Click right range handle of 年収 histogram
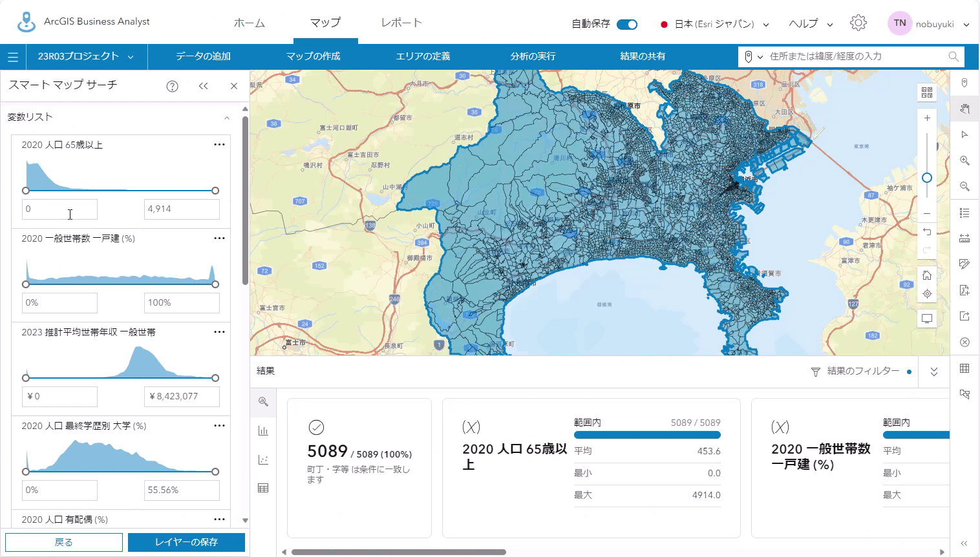Image resolution: width=980 pixels, height=557 pixels. pyautogui.click(x=215, y=378)
